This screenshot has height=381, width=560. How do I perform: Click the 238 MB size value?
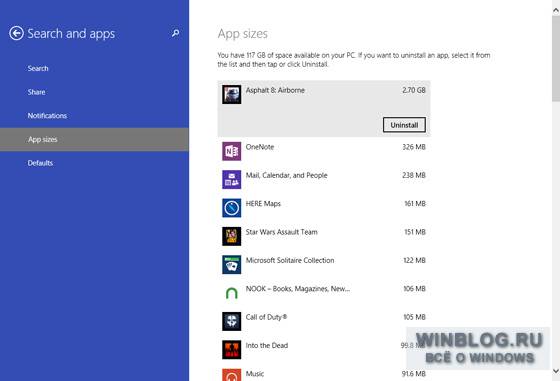click(x=414, y=175)
